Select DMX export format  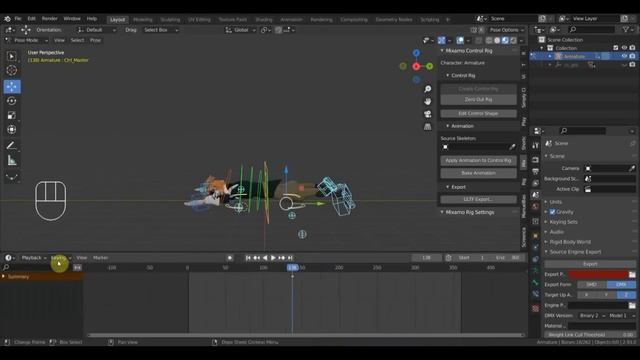[x=621, y=284]
